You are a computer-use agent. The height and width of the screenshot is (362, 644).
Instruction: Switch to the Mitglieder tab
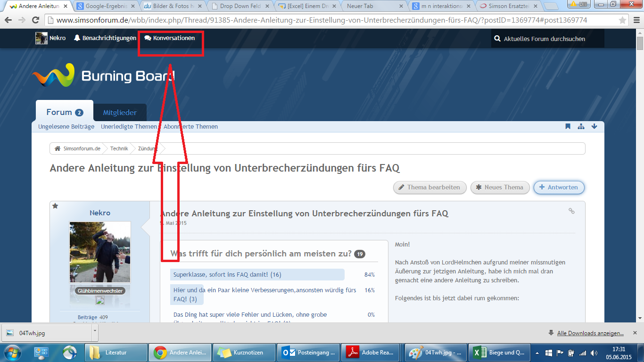coord(120,113)
